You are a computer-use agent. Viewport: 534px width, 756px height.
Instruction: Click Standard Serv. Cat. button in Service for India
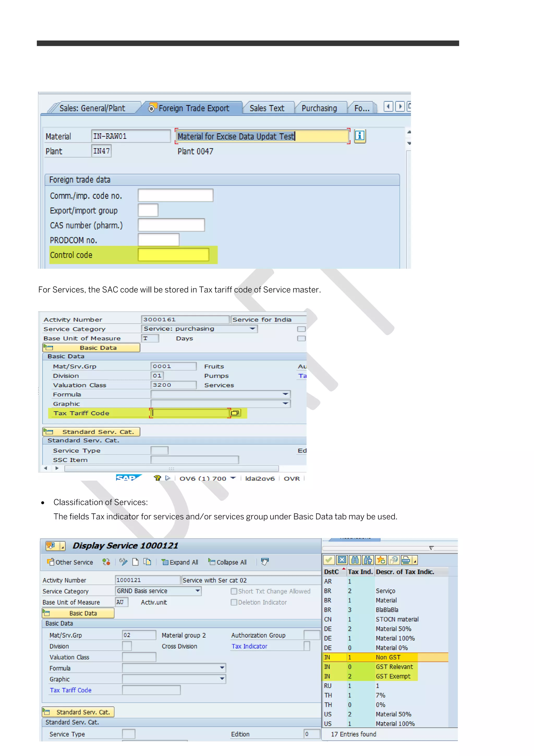point(92,432)
